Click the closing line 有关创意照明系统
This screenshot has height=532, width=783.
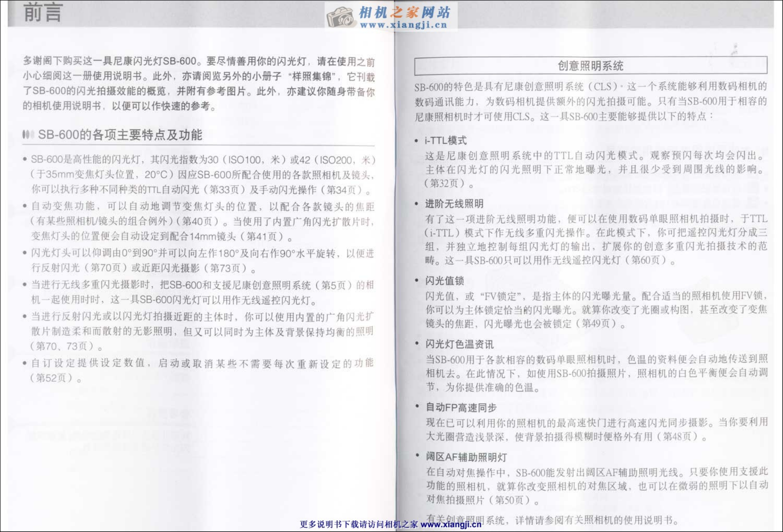[553, 520]
